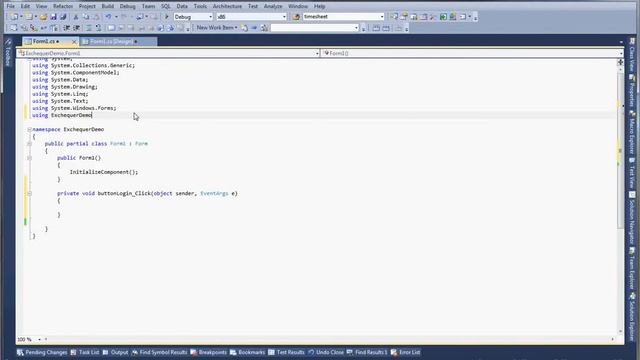The image size is (640, 360).
Task: Click the Copy icon
Action: click(x=86, y=17)
